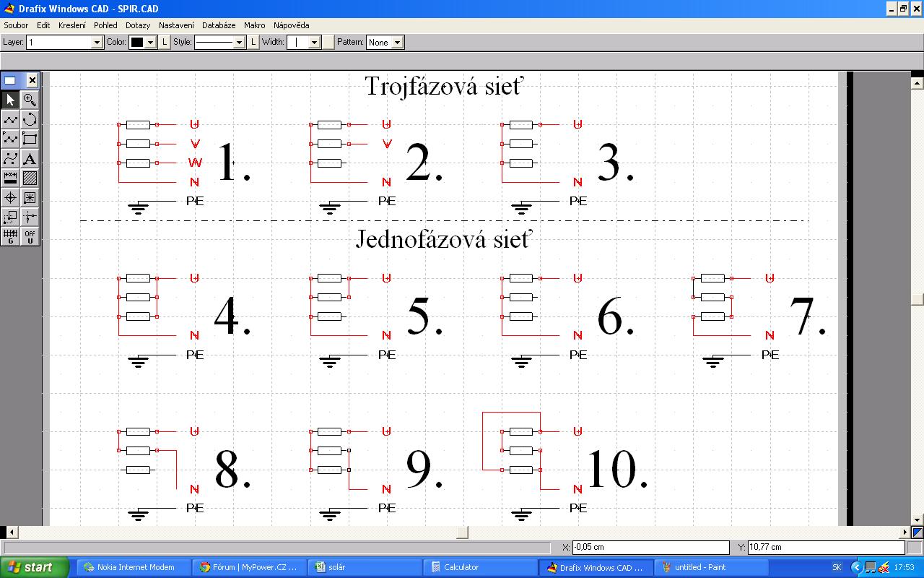Click the L button next to Style

254,43
